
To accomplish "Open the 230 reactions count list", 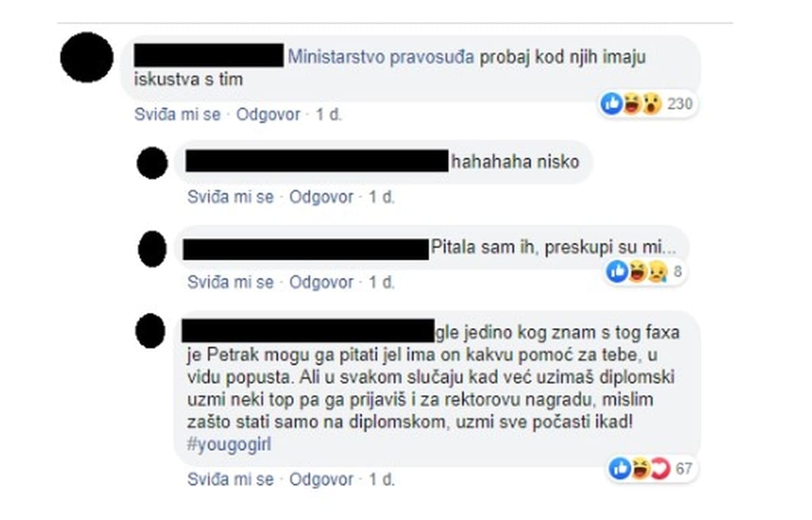I will tap(679, 104).
